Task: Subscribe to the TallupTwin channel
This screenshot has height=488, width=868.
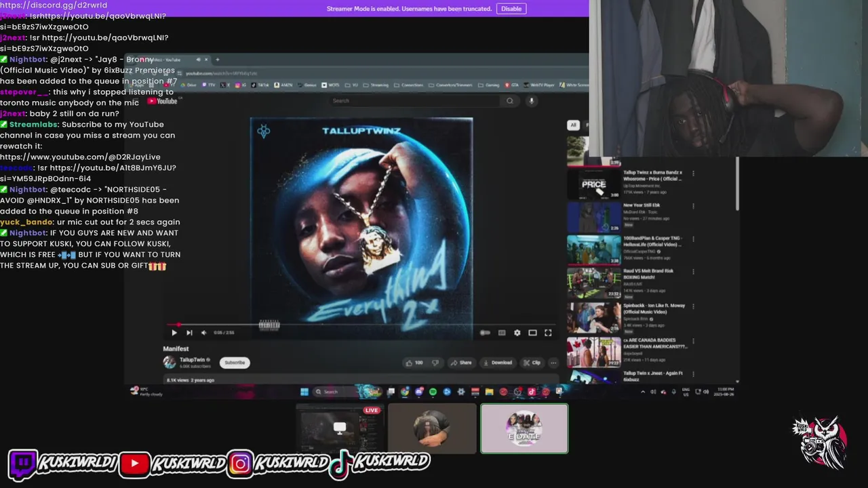Action: coord(235,363)
